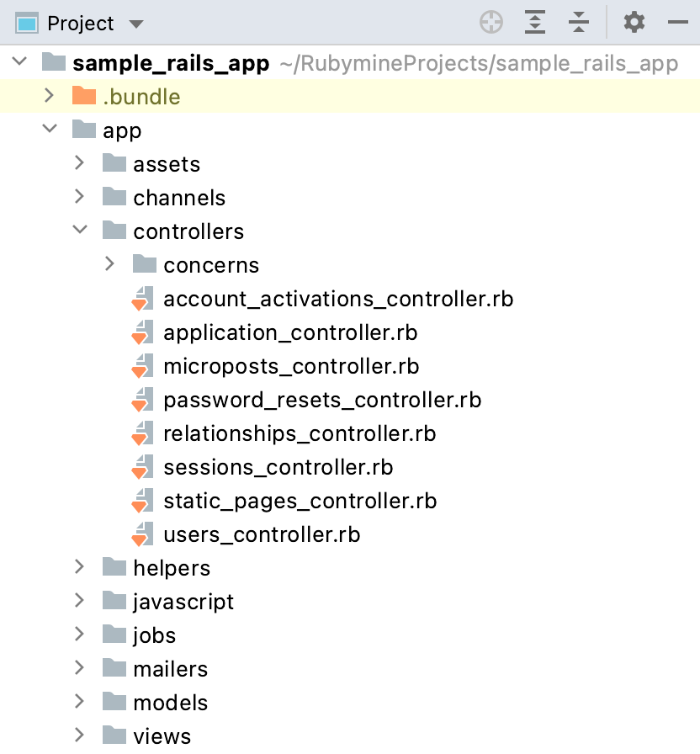Click the Ruby icon beside sessions_controller.rb

point(141,467)
